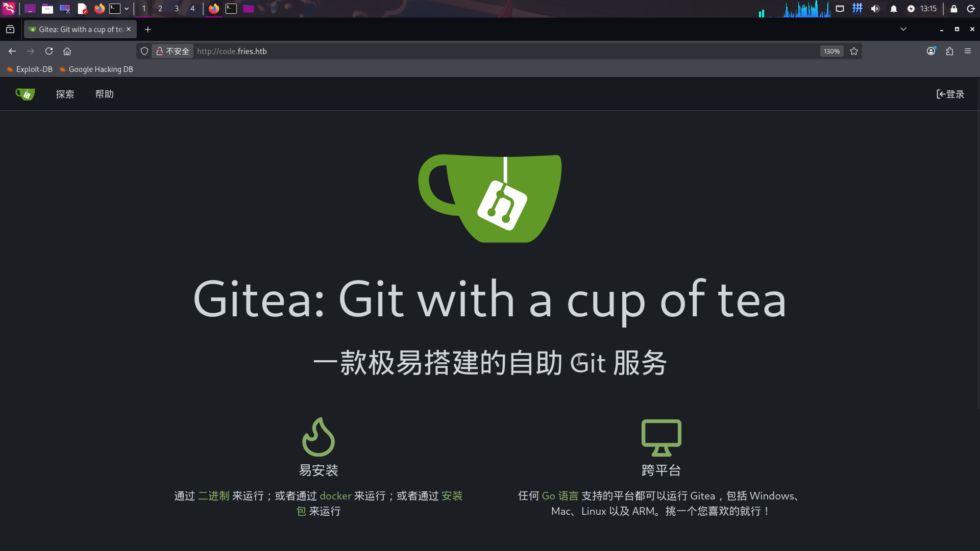Image resolution: width=980 pixels, height=551 pixels.
Task: Open the 帮助 help menu
Action: point(105,94)
